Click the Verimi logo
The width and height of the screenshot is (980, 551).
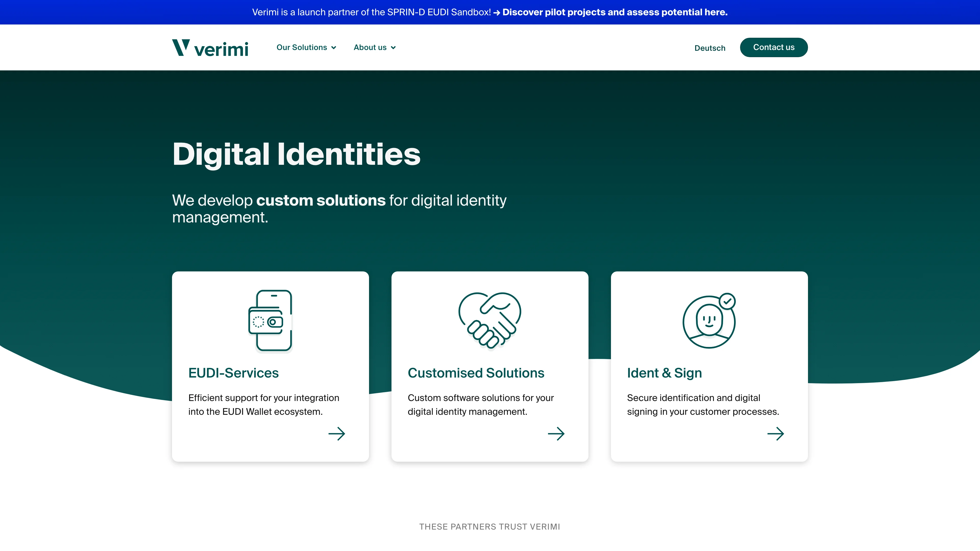click(x=210, y=47)
